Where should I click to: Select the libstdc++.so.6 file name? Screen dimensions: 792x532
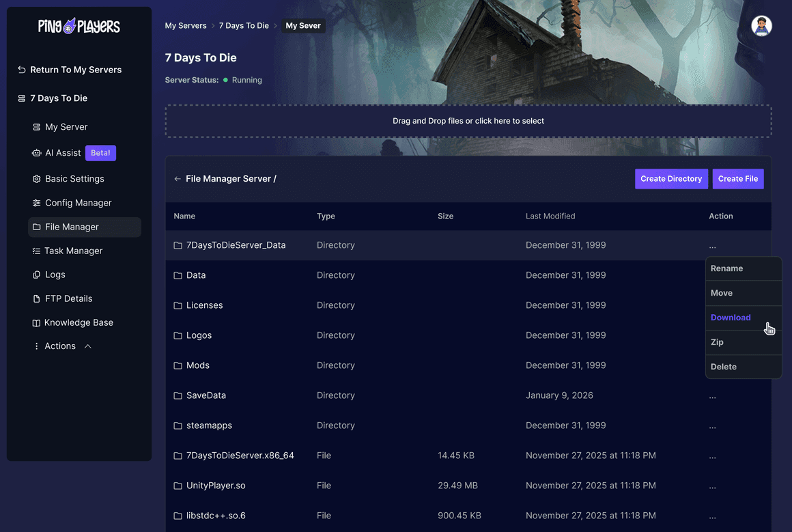(216, 516)
